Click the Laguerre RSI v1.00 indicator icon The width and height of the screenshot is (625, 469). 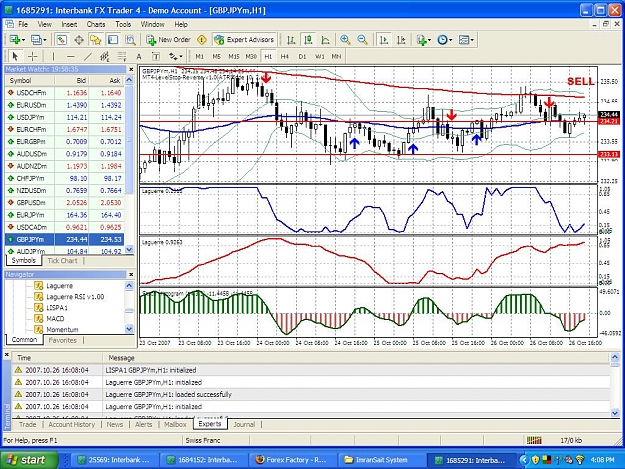tap(39, 296)
